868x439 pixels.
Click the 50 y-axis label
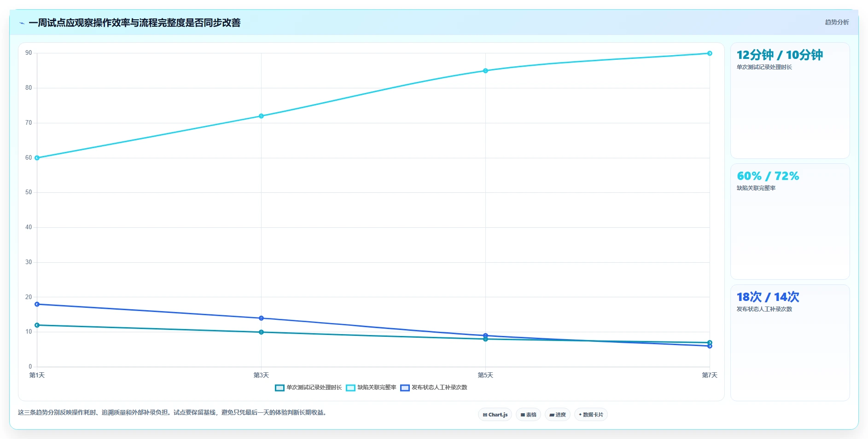[x=29, y=192]
